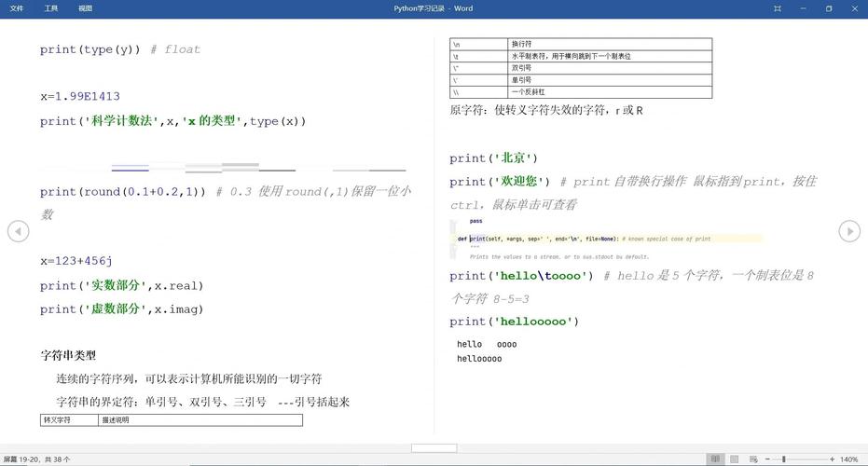The height and width of the screenshot is (466, 868).
Task: Click the 原字符 explanation line
Action: click(546, 110)
